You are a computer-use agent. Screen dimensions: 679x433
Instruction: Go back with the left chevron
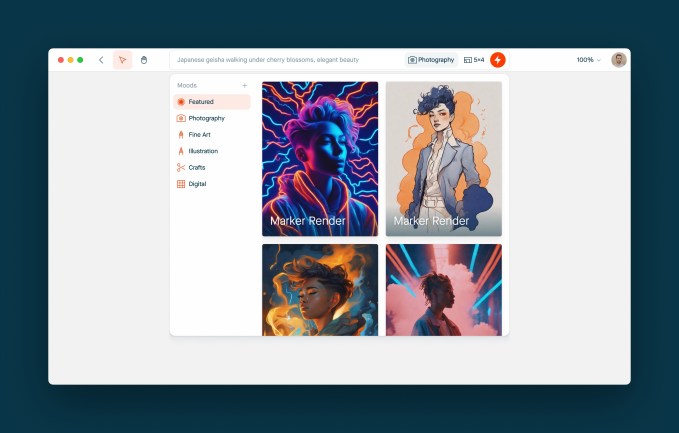coord(101,60)
